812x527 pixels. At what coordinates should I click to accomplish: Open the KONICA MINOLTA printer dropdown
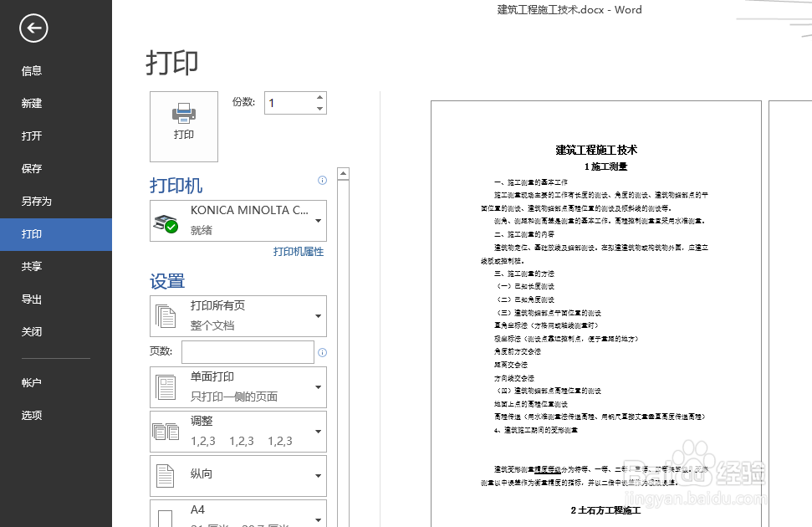pyautogui.click(x=238, y=221)
